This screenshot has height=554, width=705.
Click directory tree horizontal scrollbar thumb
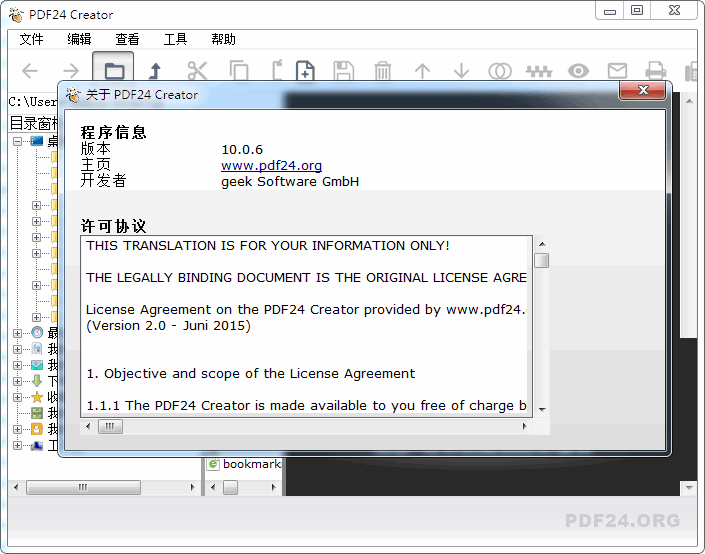83,487
